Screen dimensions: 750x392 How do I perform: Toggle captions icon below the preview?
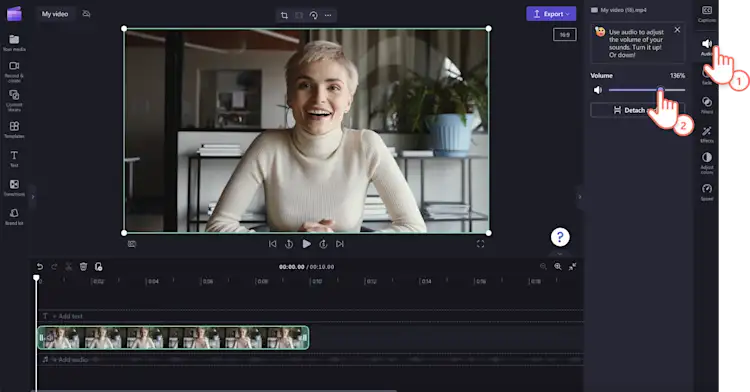click(132, 244)
